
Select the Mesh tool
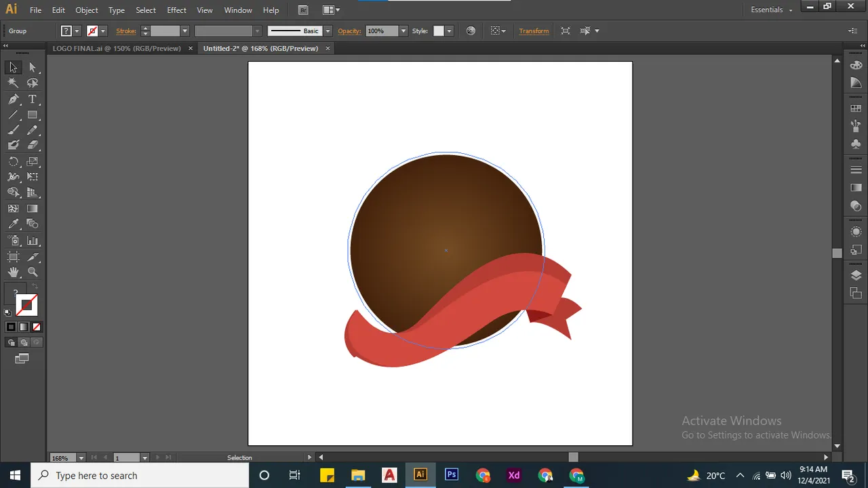pyautogui.click(x=13, y=209)
